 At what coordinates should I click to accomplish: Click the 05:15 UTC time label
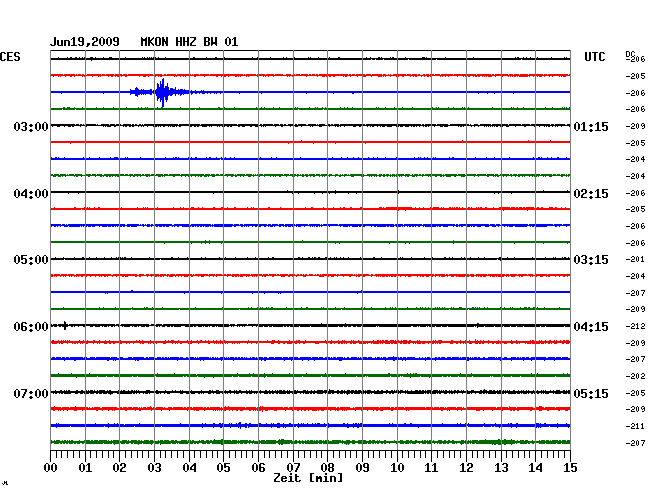pos(591,393)
